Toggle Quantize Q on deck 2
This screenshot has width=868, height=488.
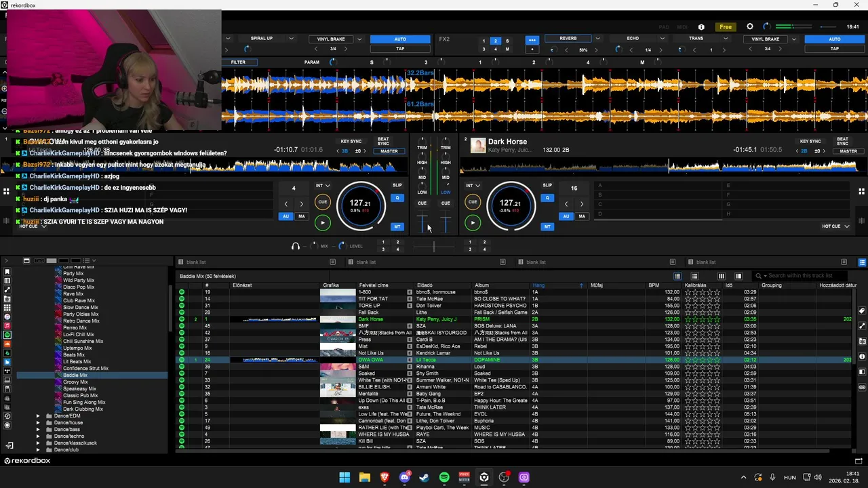(547, 198)
